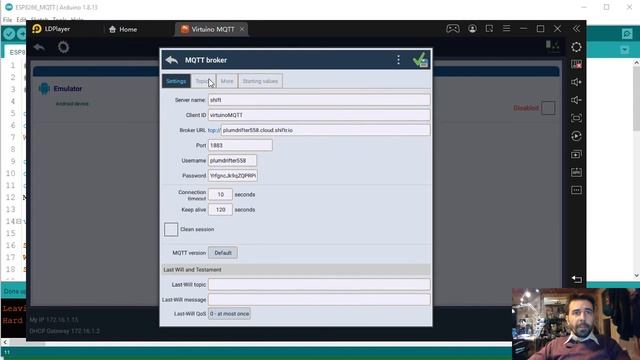Open LDPlayer settings gear in sidebar
Viewport: 640px width, 360px height.
576,47
